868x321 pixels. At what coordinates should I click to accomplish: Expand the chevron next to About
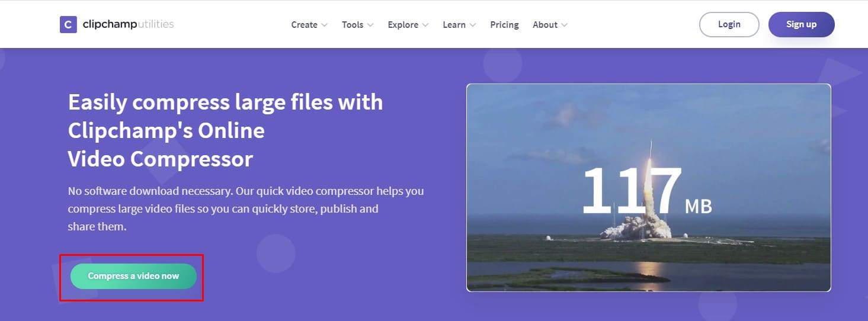pos(564,25)
